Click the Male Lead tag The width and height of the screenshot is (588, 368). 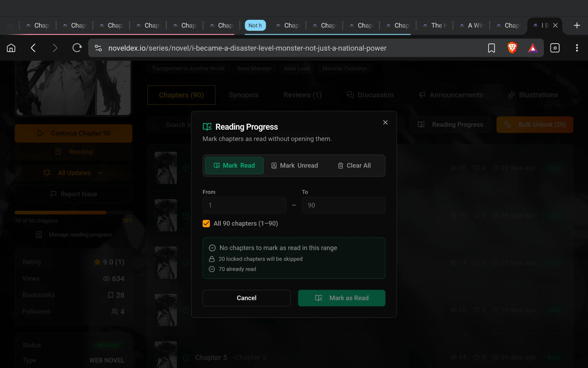coord(297,69)
